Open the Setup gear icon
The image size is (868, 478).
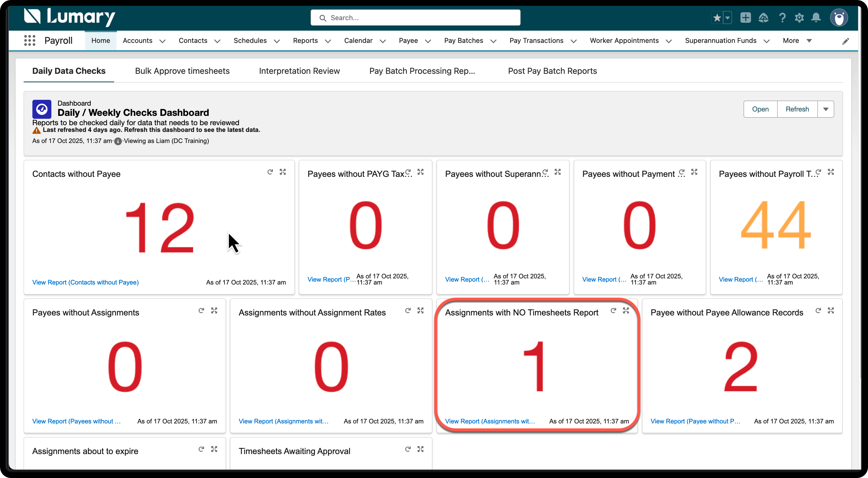coord(799,18)
